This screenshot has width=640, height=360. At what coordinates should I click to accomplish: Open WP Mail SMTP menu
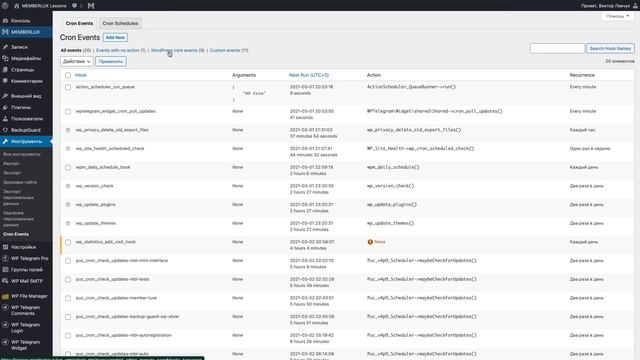(x=26, y=281)
